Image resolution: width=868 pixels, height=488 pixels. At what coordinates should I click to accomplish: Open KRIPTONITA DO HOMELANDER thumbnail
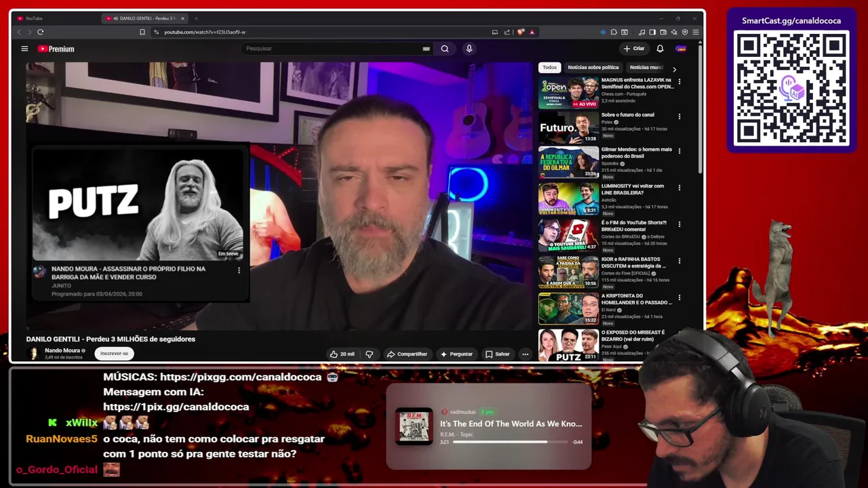coord(569,308)
